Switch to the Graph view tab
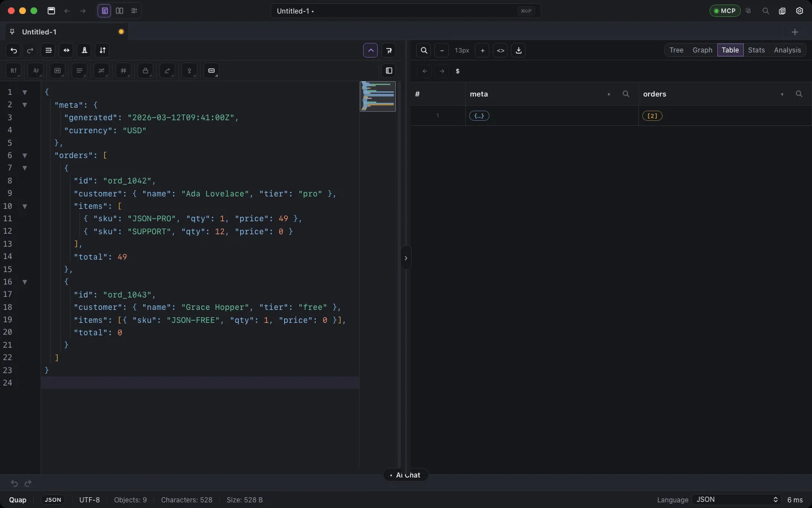This screenshot has height=508, width=812. click(703, 50)
